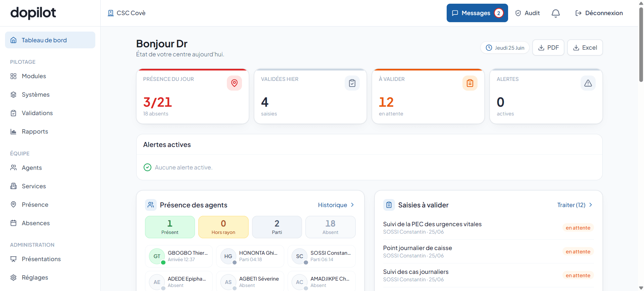The height and width of the screenshot is (291, 644).
Task: Open the Messages button with badge
Action: 477,13
